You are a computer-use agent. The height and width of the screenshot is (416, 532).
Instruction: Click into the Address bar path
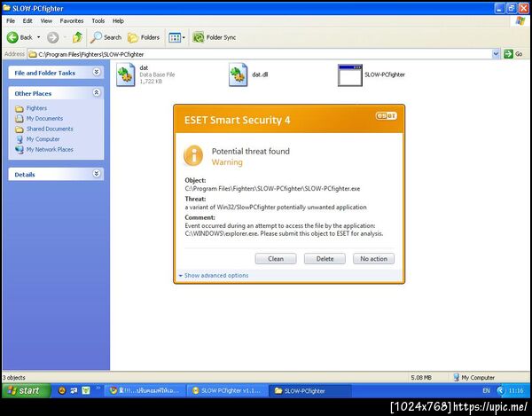260,54
